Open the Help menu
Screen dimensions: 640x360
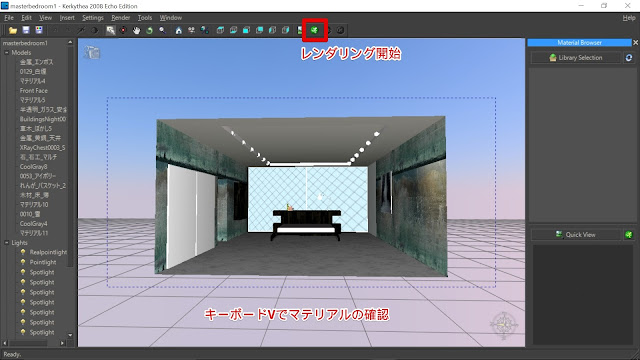(x=629, y=18)
